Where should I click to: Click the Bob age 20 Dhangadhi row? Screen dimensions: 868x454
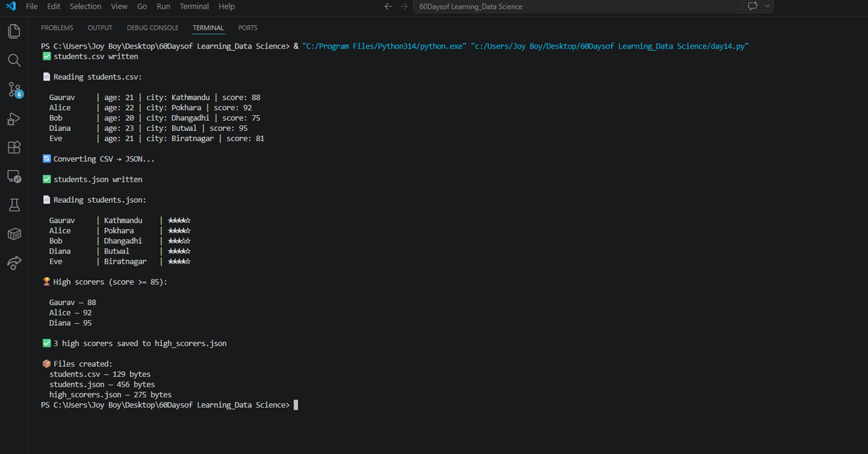tap(155, 118)
